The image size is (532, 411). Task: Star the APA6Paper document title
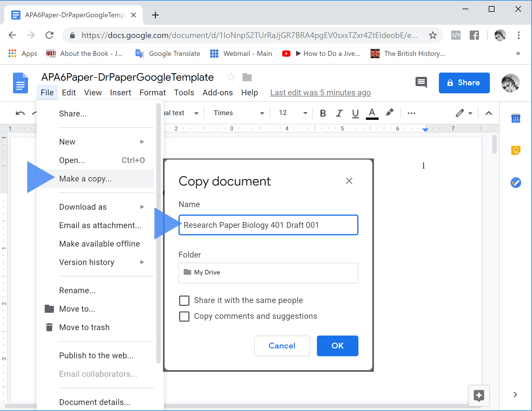point(231,77)
